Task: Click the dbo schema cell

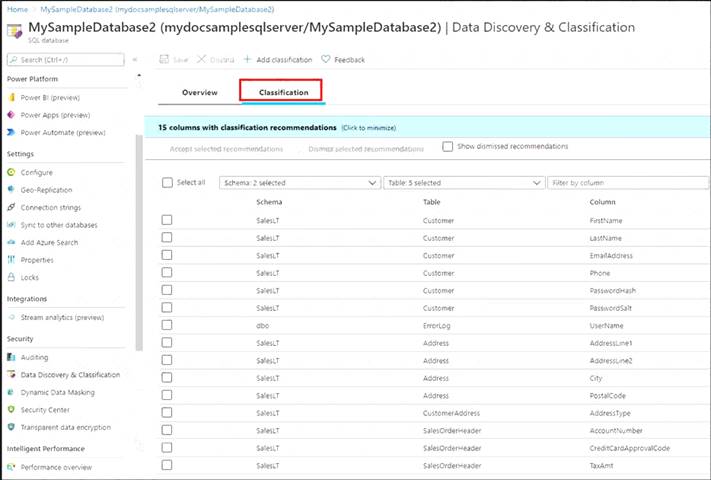Action: 263,325
